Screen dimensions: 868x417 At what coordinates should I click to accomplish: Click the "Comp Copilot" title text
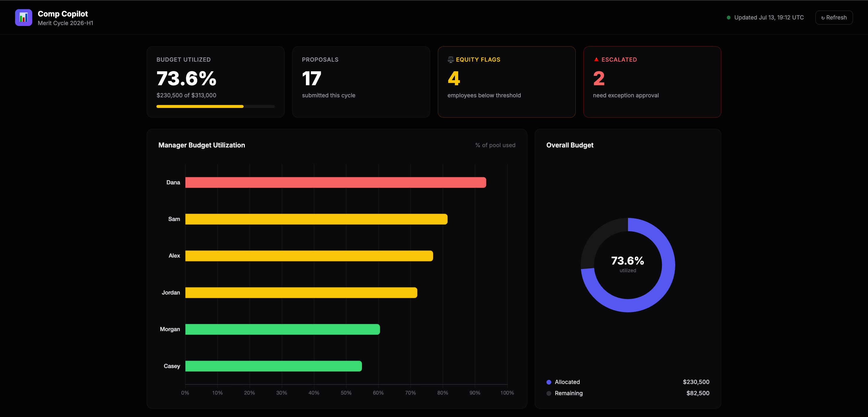pyautogui.click(x=63, y=14)
